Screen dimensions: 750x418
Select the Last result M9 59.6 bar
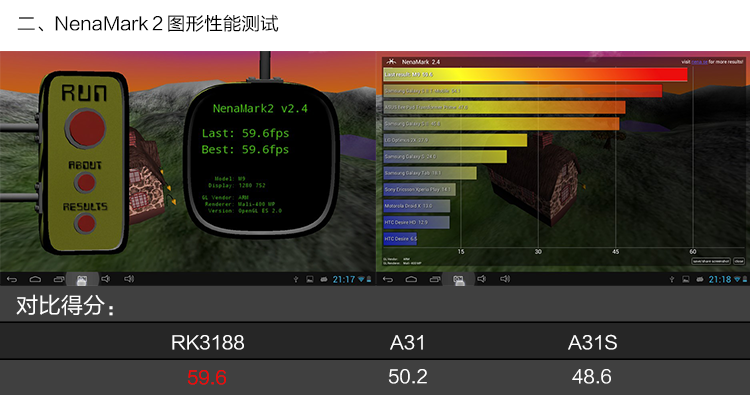[535, 74]
